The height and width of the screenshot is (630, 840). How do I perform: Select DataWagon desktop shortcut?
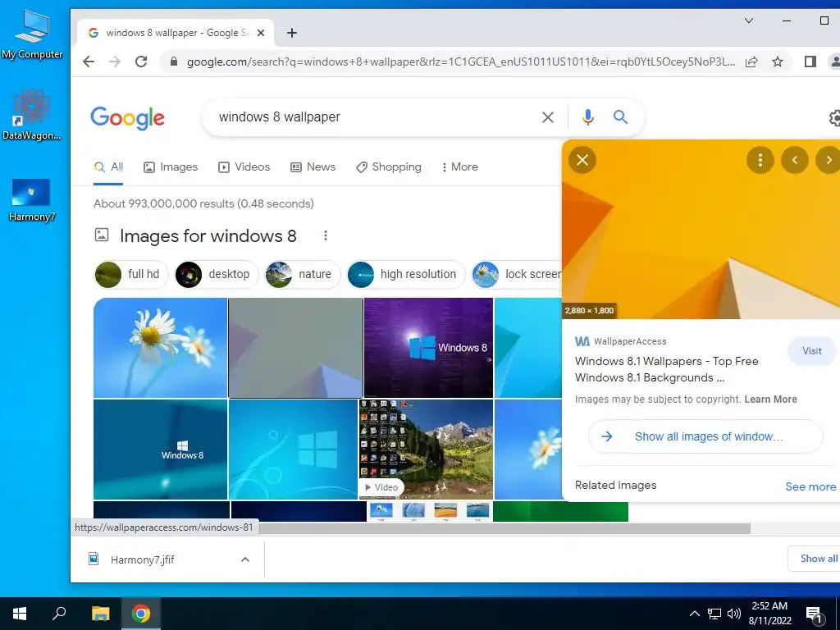click(32, 115)
